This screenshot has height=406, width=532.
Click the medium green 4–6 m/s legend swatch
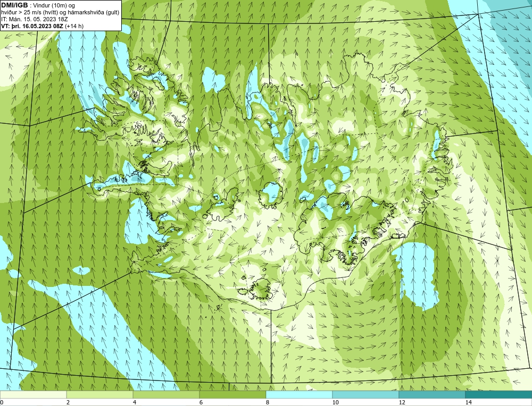coord(166,394)
